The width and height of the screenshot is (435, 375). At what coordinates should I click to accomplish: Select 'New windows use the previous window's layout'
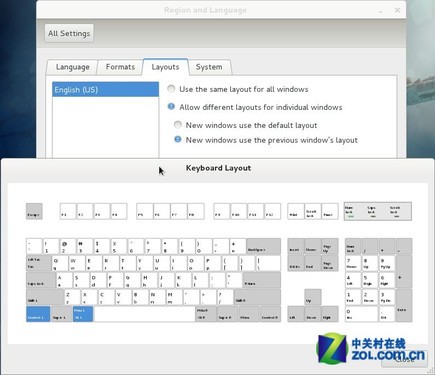(266, 140)
